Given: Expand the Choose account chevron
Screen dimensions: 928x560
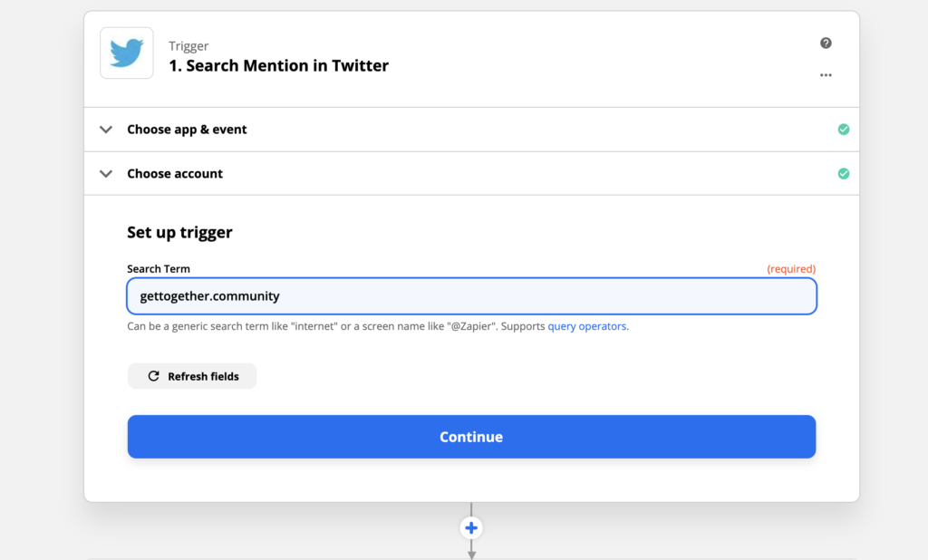Looking at the screenshot, I should click(x=106, y=173).
